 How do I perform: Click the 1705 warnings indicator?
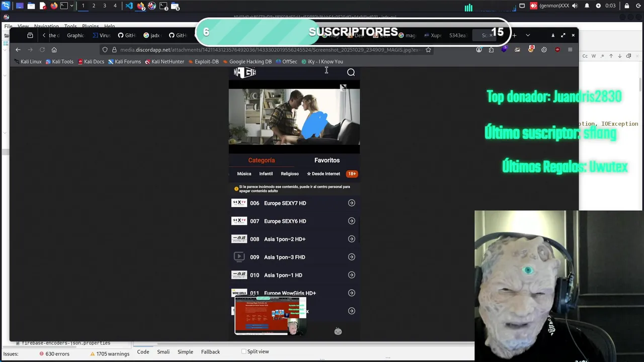(x=110, y=354)
